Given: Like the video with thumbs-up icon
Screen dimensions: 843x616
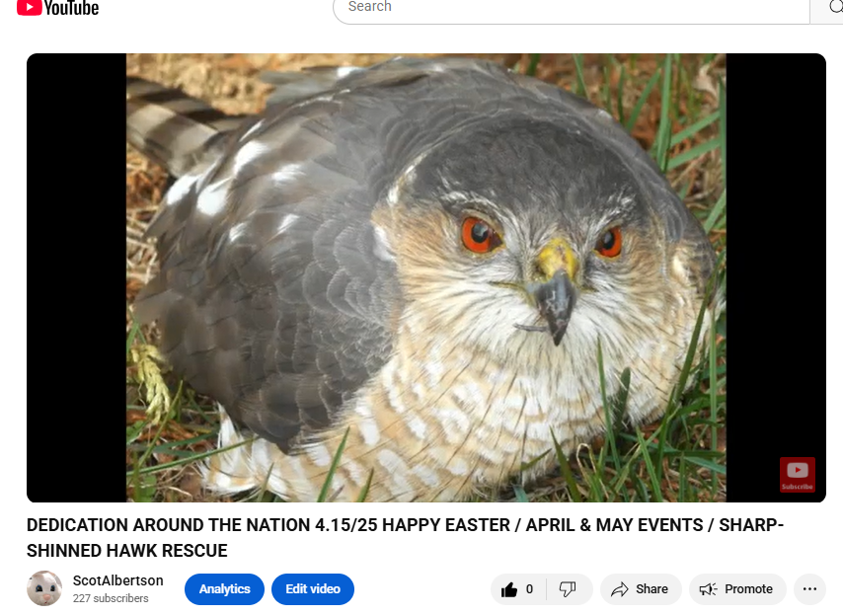Looking at the screenshot, I should click(x=509, y=589).
